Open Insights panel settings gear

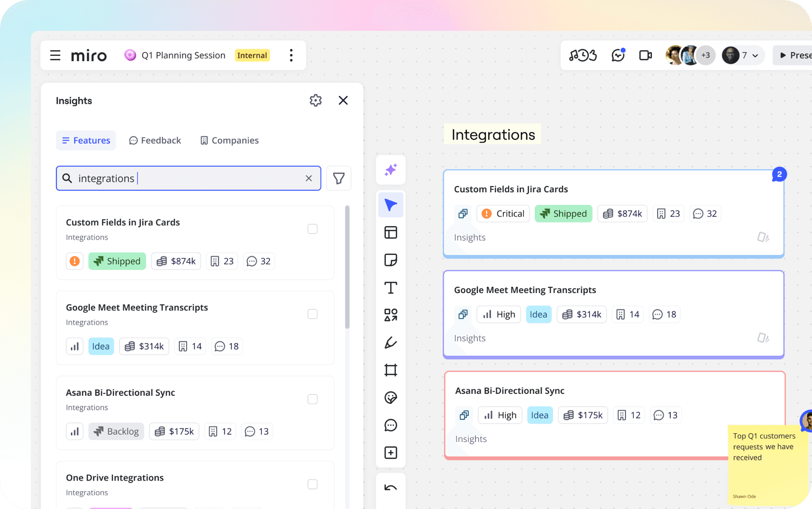316,100
